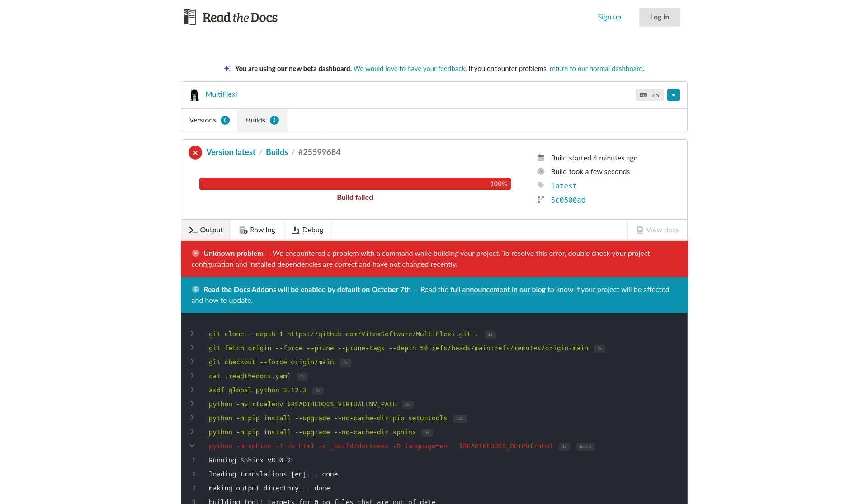Image resolution: width=868 pixels, height=504 pixels.
Task: Select the Output tab
Action: click(x=206, y=230)
